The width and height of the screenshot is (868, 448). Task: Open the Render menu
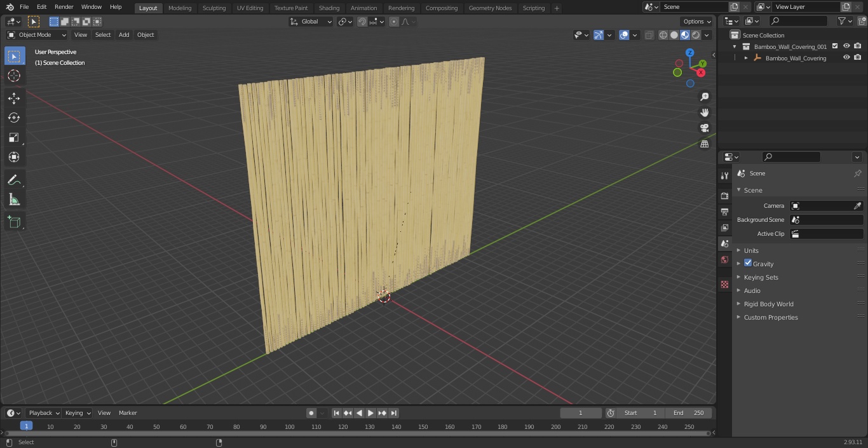pos(64,7)
